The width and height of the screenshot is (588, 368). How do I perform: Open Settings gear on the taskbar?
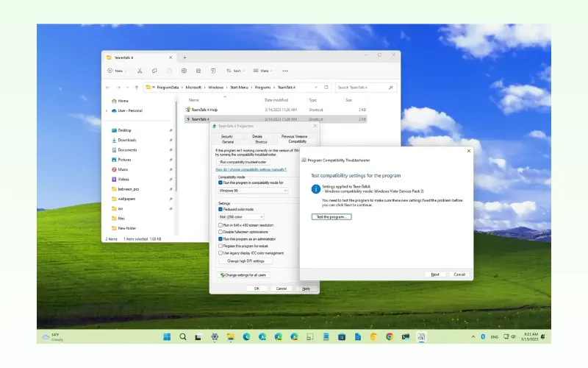[x=215, y=337]
